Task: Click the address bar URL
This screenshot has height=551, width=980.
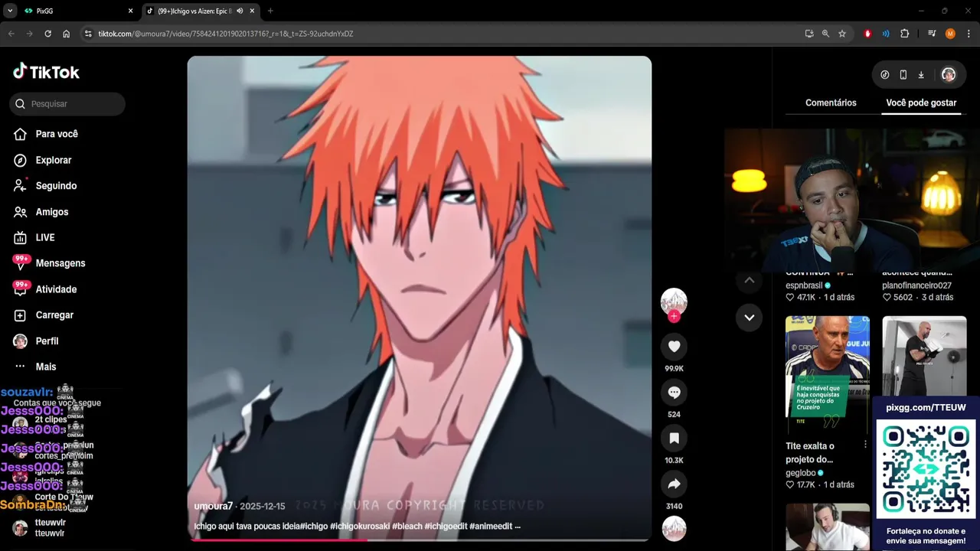Action: coord(226,34)
